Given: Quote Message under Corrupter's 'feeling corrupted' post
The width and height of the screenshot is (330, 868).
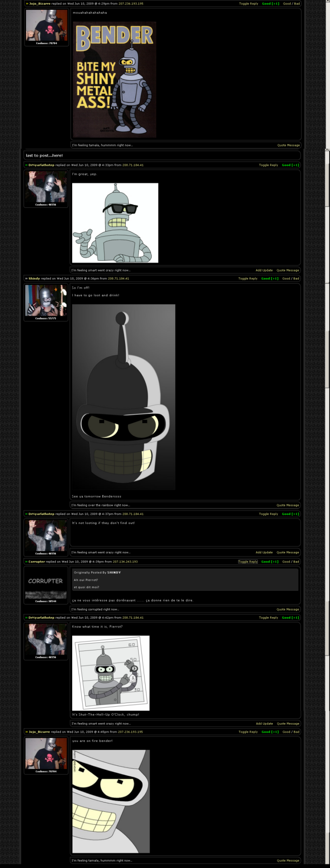Looking at the screenshot, I should point(288,609).
